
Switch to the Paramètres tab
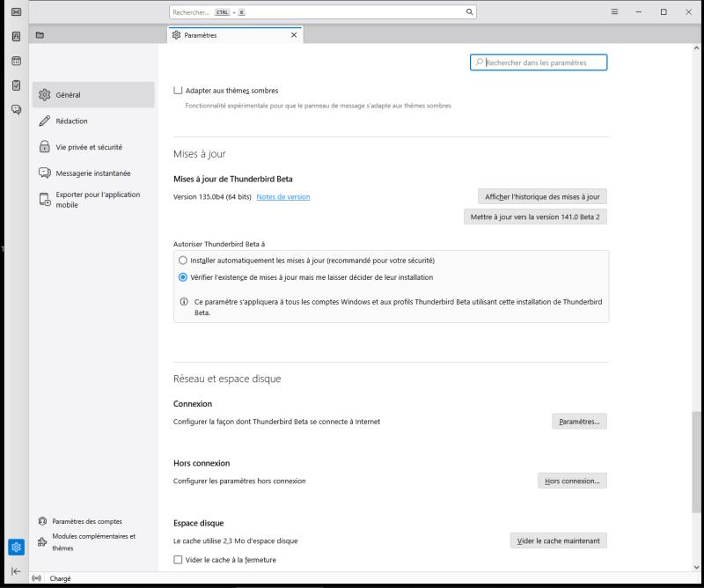235,35
